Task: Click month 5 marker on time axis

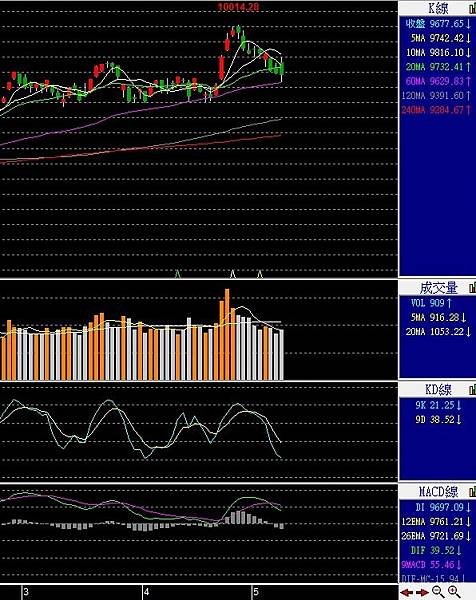Action: tap(256, 592)
